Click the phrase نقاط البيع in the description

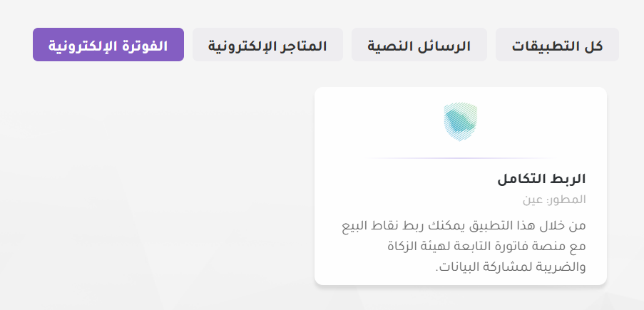[368, 226]
